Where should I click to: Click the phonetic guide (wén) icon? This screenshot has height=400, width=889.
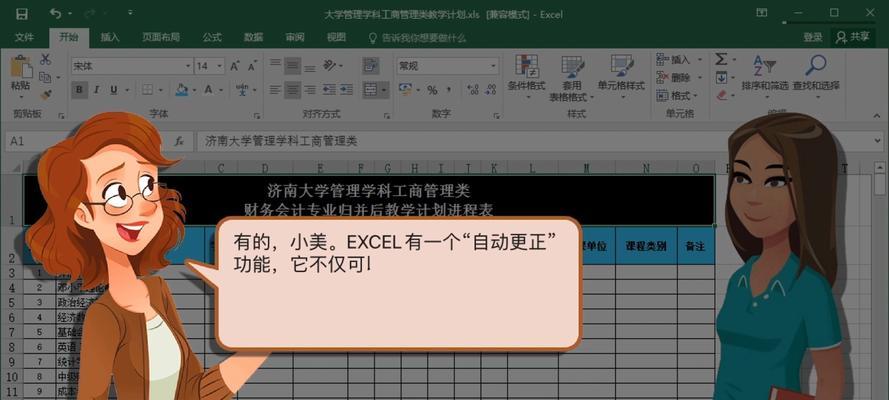point(242,90)
